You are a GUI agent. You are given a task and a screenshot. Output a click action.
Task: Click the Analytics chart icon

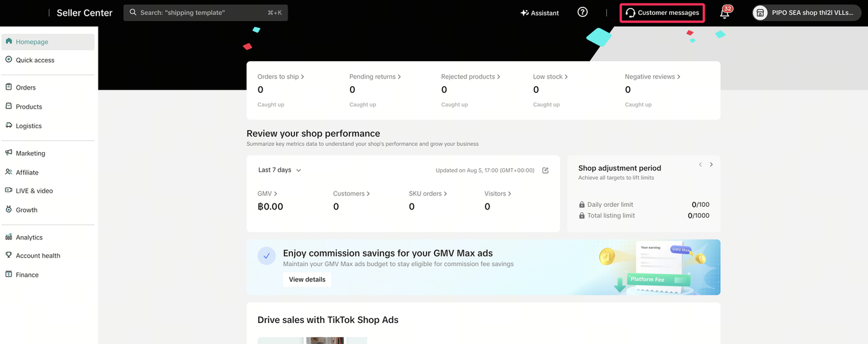pos(9,237)
